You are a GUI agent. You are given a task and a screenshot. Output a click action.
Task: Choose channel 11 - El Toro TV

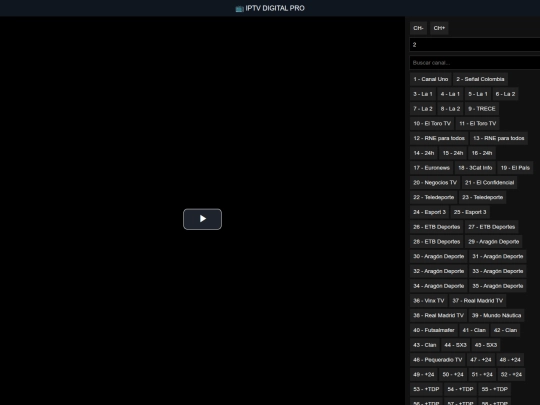tap(478, 124)
